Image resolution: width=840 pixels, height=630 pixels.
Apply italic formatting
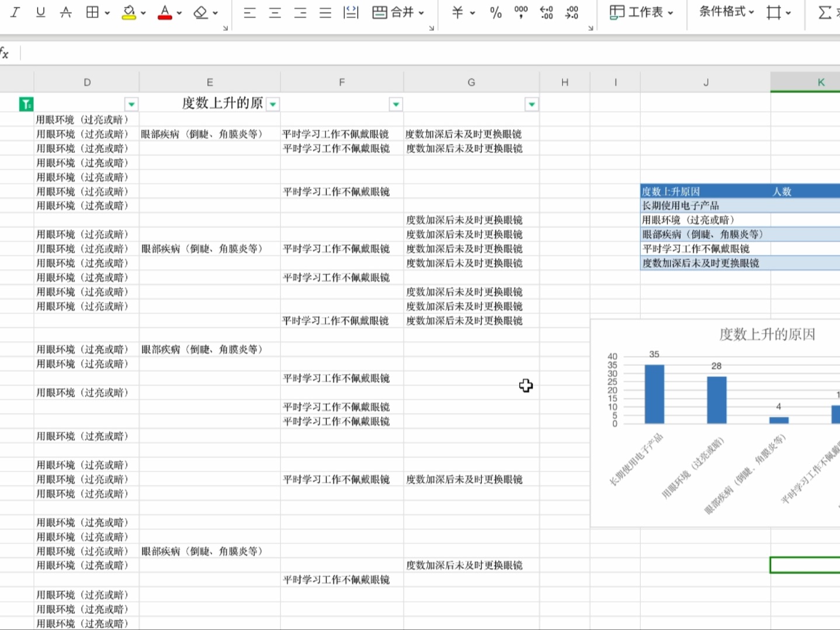pyautogui.click(x=14, y=12)
